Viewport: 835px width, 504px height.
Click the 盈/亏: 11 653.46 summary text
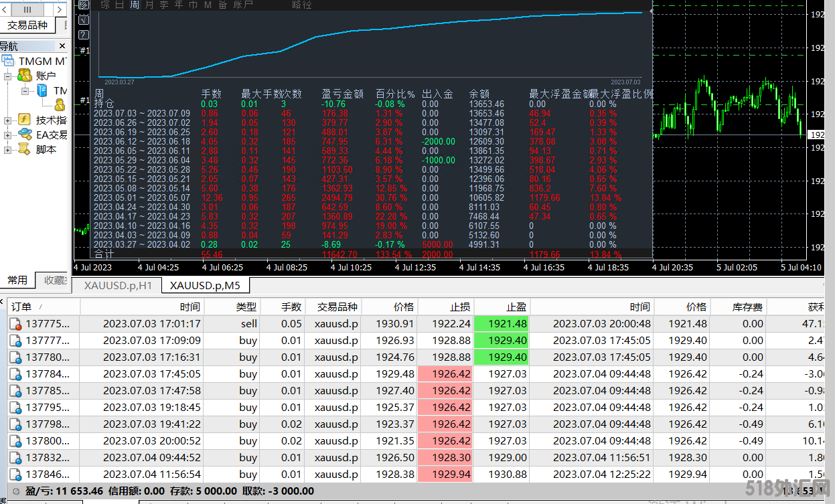click(x=64, y=491)
